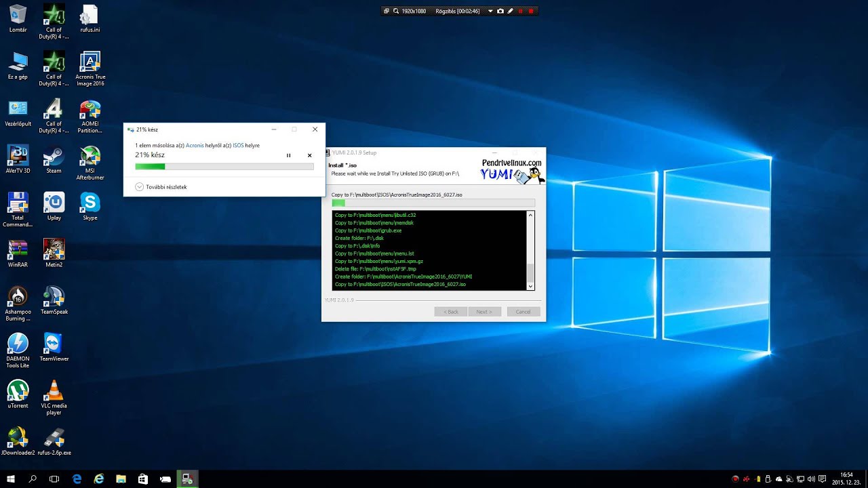
Task: Click the YUMI install progress bar
Action: click(x=433, y=203)
